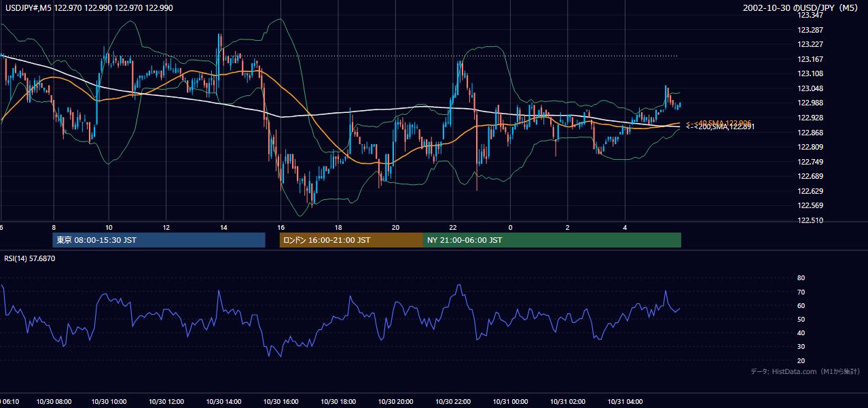Click hour tick 8 under price chart
Image resolution: width=868 pixels, height=408 pixels.
(x=53, y=228)
